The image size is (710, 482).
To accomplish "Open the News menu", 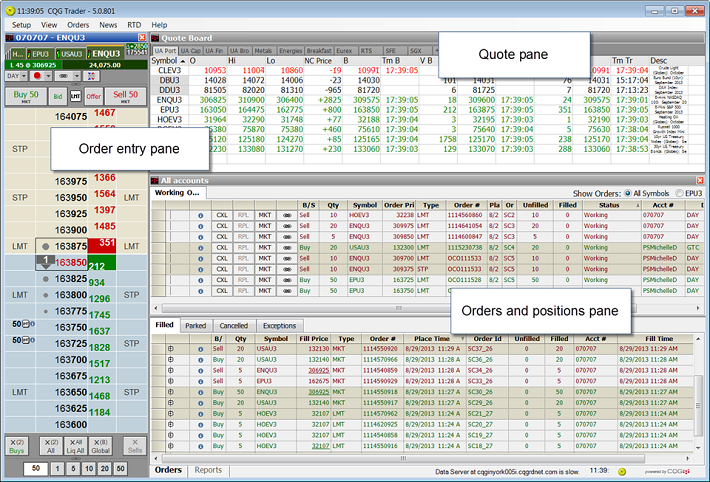I will click(108, 25).
